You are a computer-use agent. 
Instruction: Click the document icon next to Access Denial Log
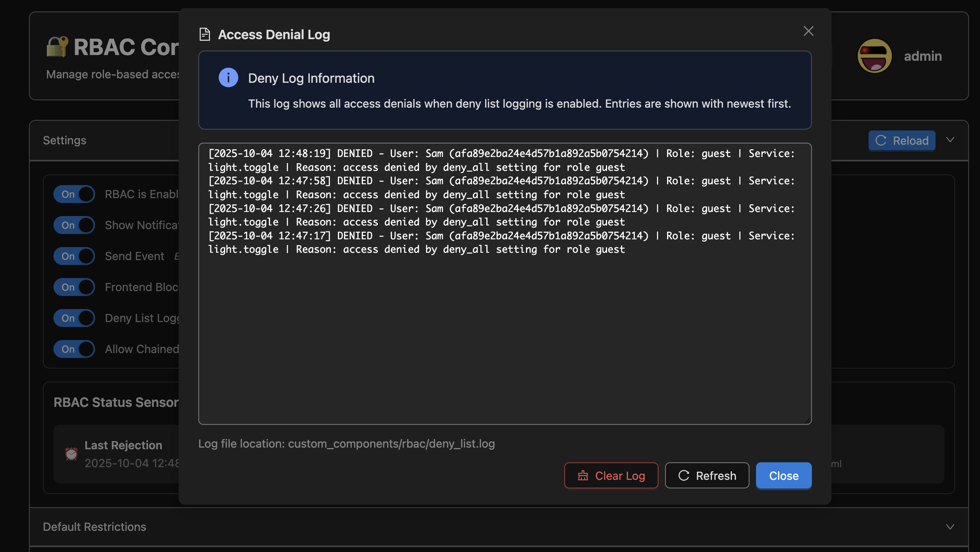(x=204, y=34)
